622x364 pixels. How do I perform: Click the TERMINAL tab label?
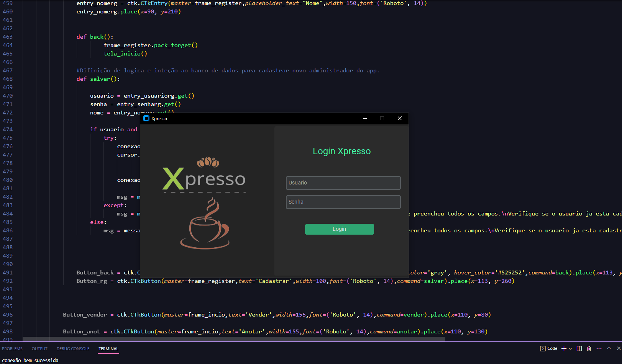click(x=108, y=349)
